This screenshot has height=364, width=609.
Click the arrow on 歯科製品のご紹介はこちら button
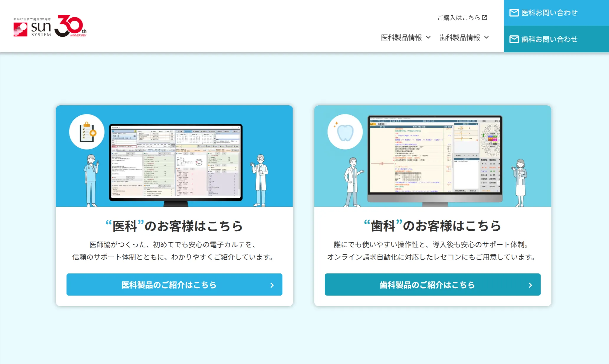coord(530,285)
